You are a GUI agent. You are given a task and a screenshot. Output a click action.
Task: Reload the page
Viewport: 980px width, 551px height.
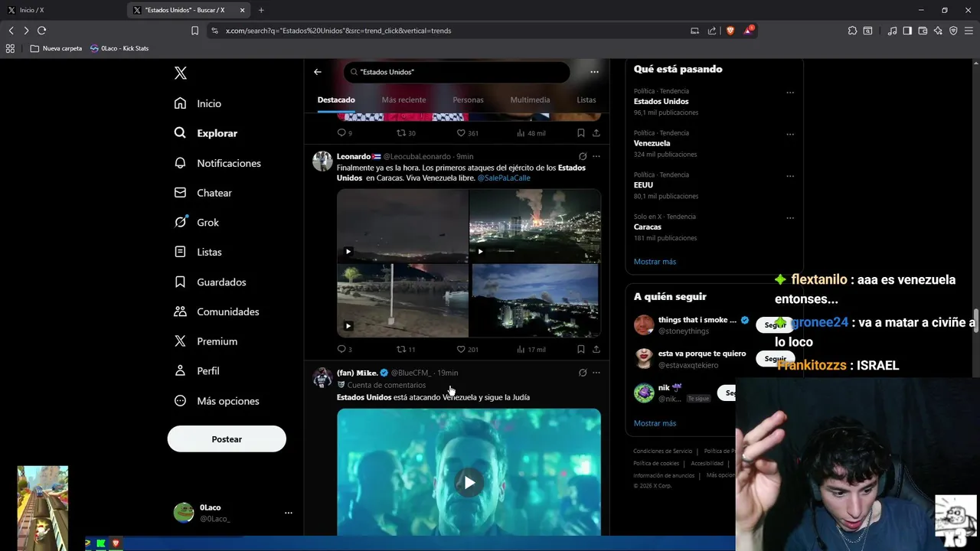(41, 31)
